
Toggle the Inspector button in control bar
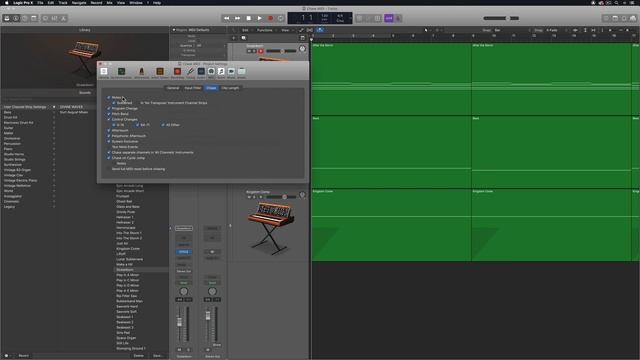coord(16,18)
